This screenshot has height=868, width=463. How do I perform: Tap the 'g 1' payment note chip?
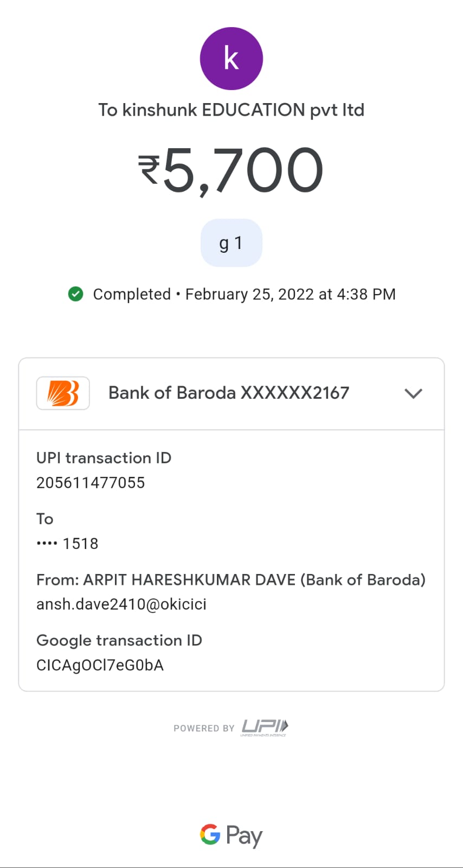tap(232, 243)
